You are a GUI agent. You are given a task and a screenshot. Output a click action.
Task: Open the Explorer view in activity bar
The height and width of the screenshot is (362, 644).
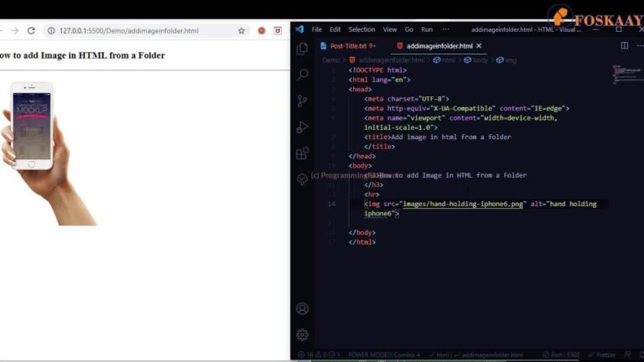point(302,49)
